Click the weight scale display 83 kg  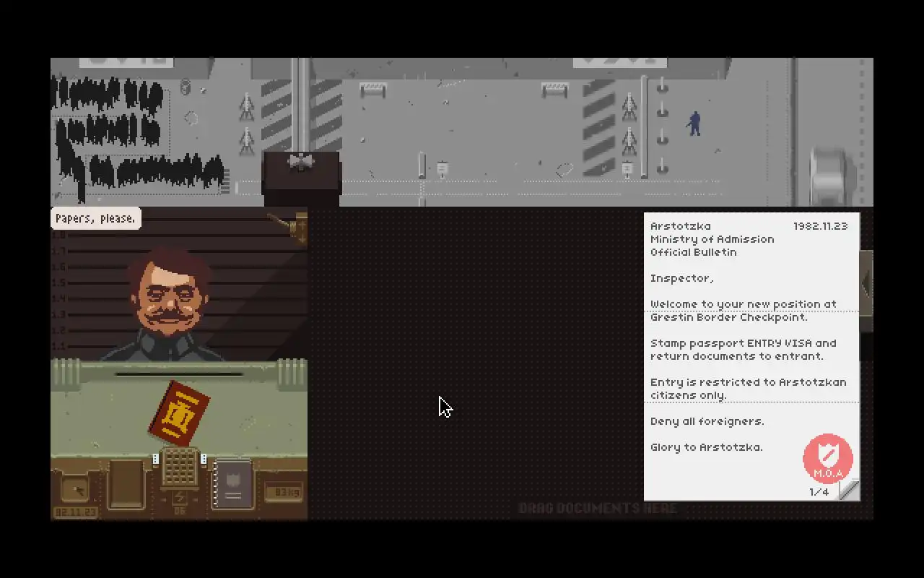point(283,492)
